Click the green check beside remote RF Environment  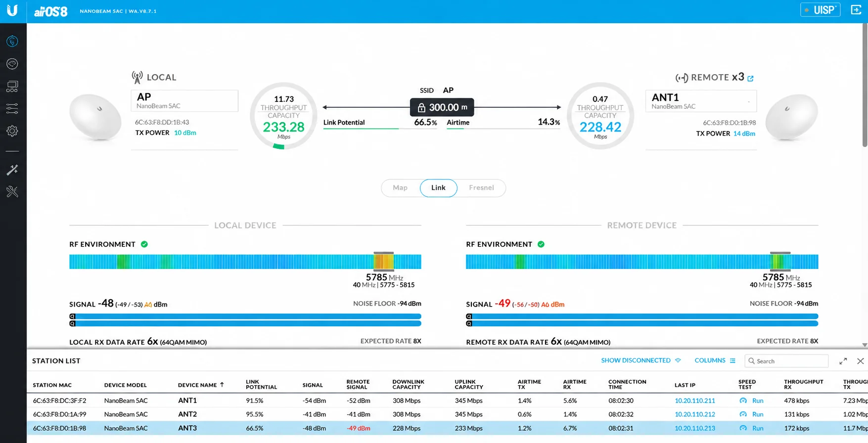(541, 244)
